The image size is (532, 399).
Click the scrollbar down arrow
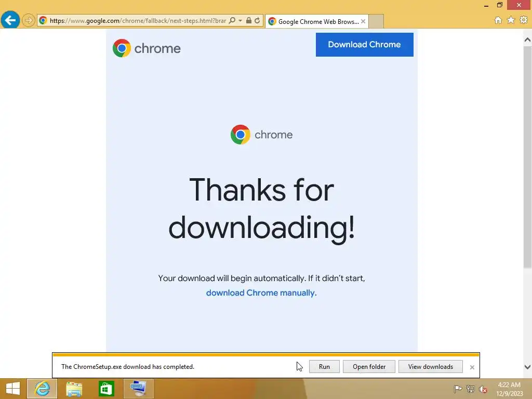coord(527,367)
